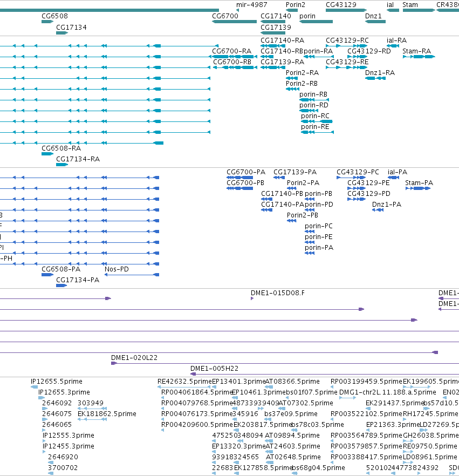This screenshot has width=459, height=476.
Task: Click the DME1-015D08.F BAC end
Action: coord(252,298)
